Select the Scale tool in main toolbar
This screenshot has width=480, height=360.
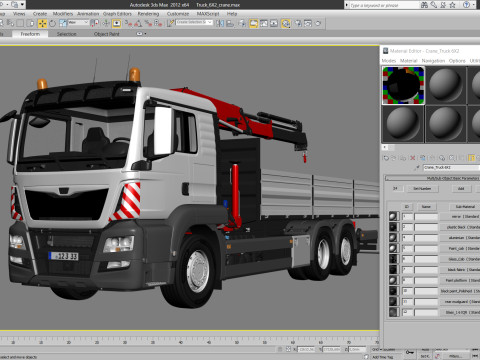tap(63, 23)
